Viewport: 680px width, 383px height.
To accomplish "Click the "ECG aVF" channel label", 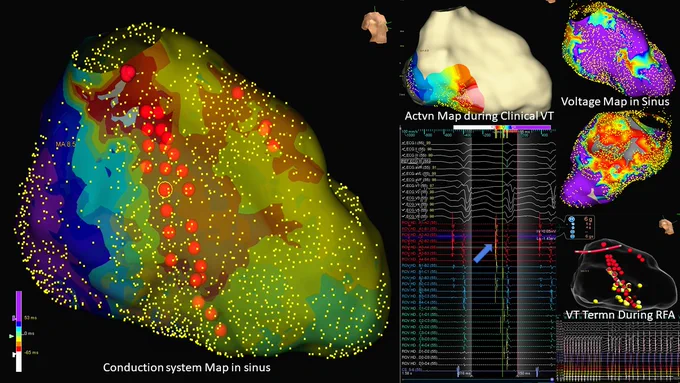I will click(416, 180).
